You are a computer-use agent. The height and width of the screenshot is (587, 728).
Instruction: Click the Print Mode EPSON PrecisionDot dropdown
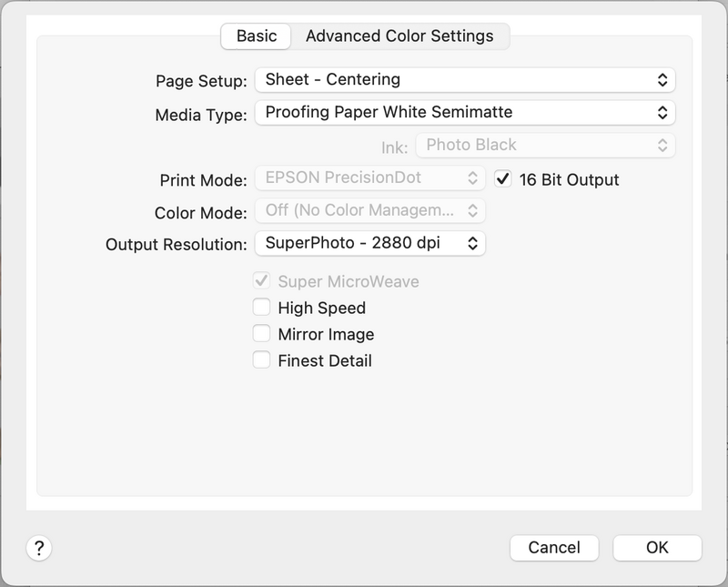pyautogui.click(x=369, y=178)
